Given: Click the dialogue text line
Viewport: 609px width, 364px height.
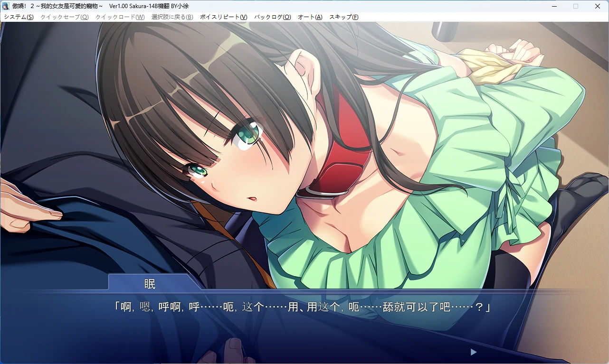Looking at the screenshot, I should tap(302, 307).
